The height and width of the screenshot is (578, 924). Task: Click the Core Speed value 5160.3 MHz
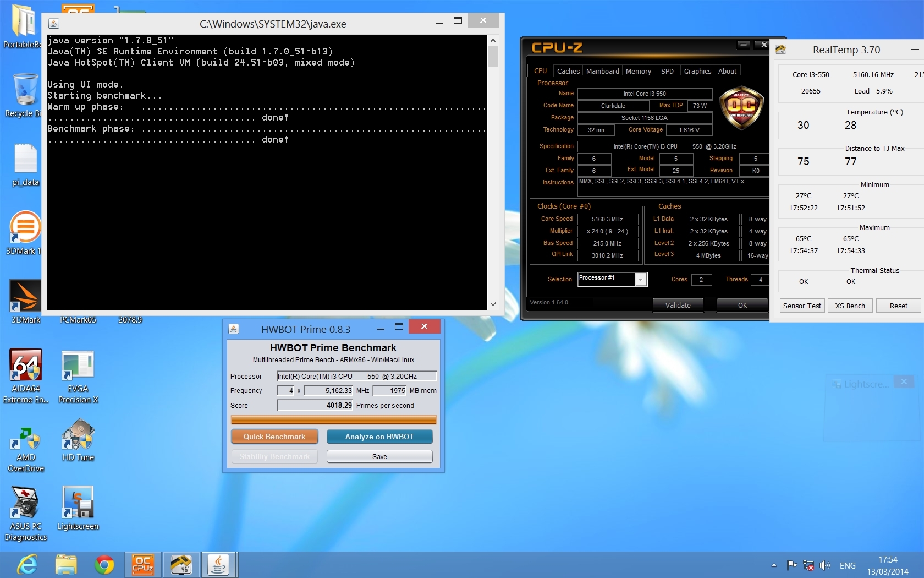(x=607, y=219)
